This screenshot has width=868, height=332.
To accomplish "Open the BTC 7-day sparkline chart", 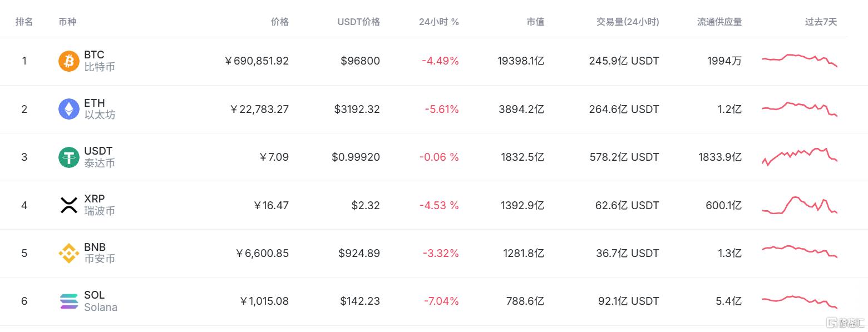I will (799, 60).
